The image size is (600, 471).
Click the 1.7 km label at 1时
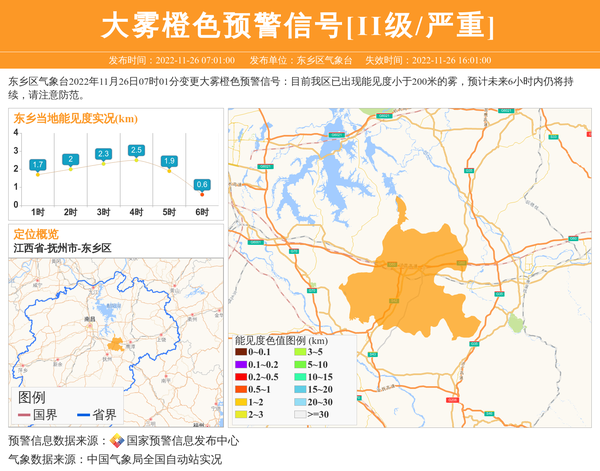pos(38,164)
